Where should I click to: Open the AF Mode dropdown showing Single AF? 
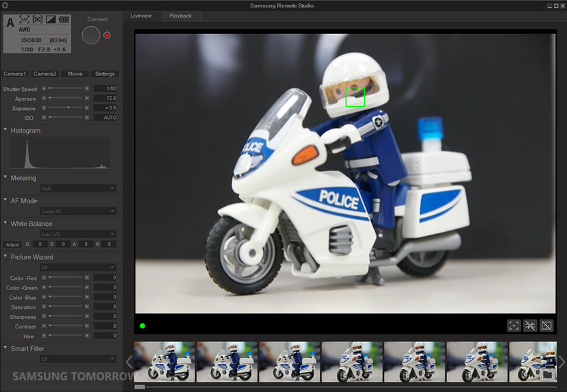tap(77, 211)
